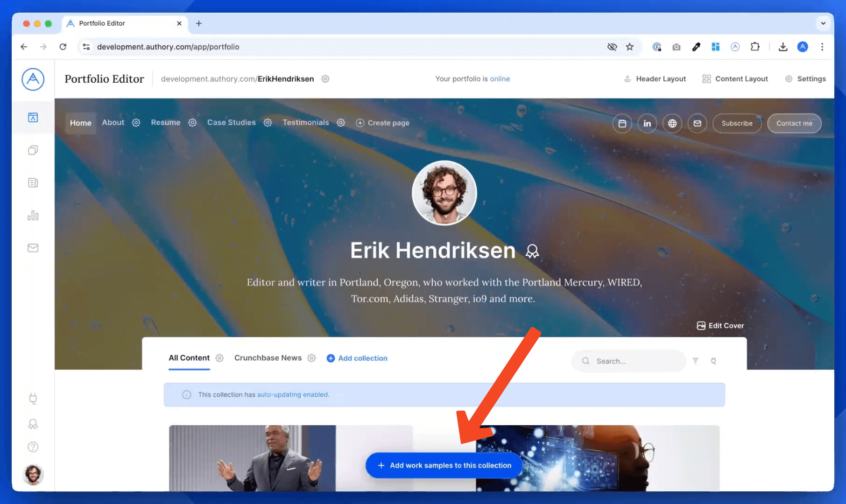Click the bio text about Portland, Oregon

444,290
